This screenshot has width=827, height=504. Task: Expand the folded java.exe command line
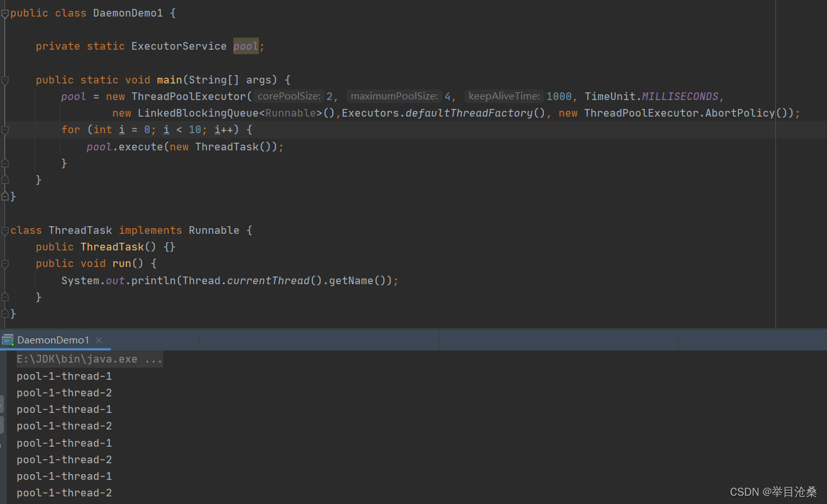click(90, 359)
